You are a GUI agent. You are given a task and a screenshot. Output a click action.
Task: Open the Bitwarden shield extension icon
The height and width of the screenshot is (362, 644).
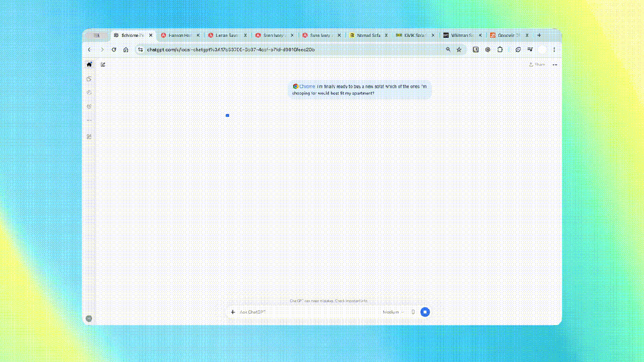(476, 49)
